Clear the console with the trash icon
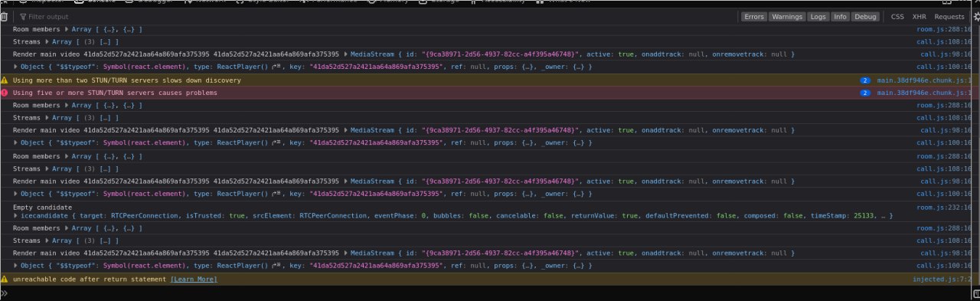 coord(4,16)
